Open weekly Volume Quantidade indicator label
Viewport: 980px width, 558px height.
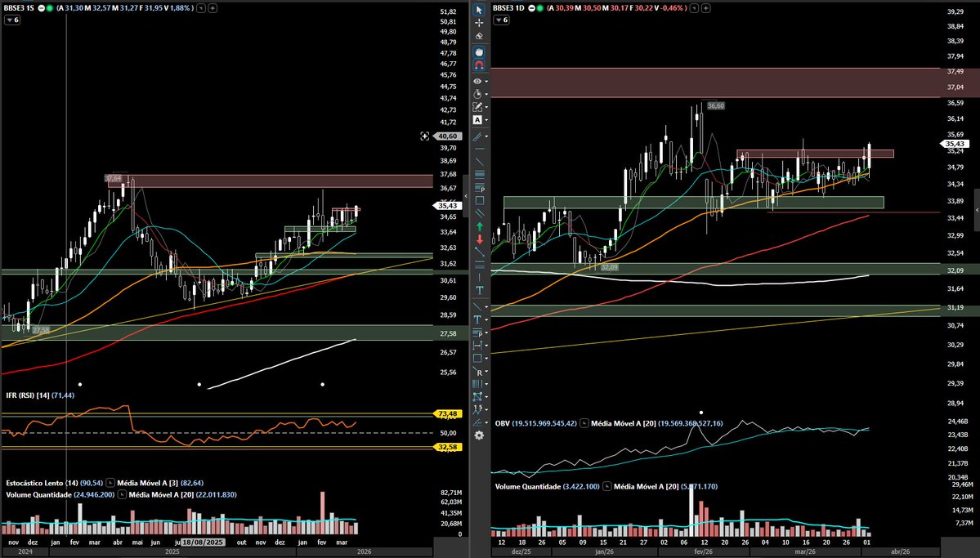tap(38, 495)
